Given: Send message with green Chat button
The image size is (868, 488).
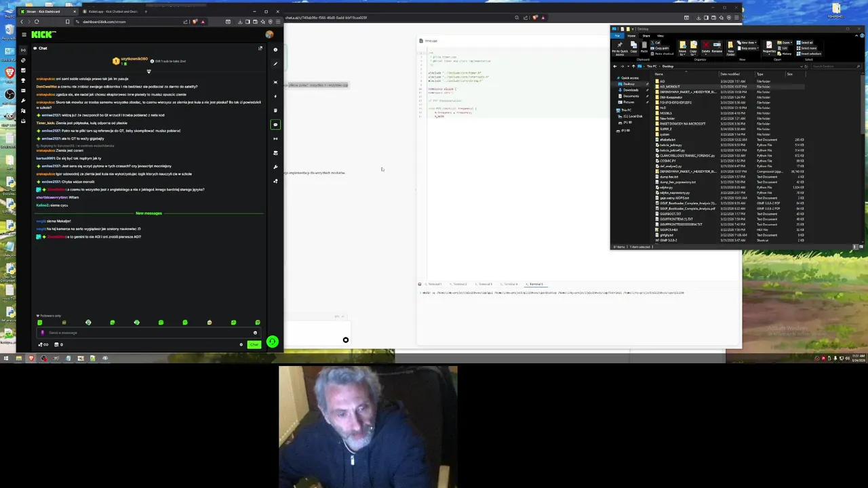Looking at the screenshot, I should click(254, 344).
